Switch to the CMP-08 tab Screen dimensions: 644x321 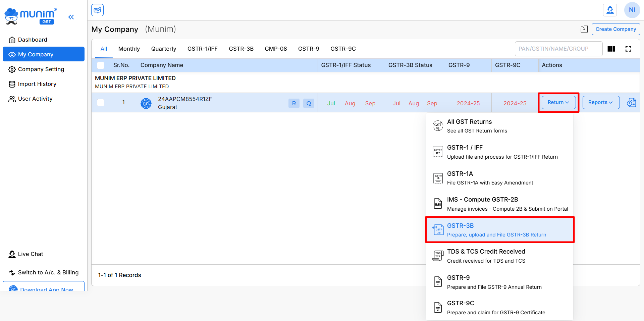(276, 49)
